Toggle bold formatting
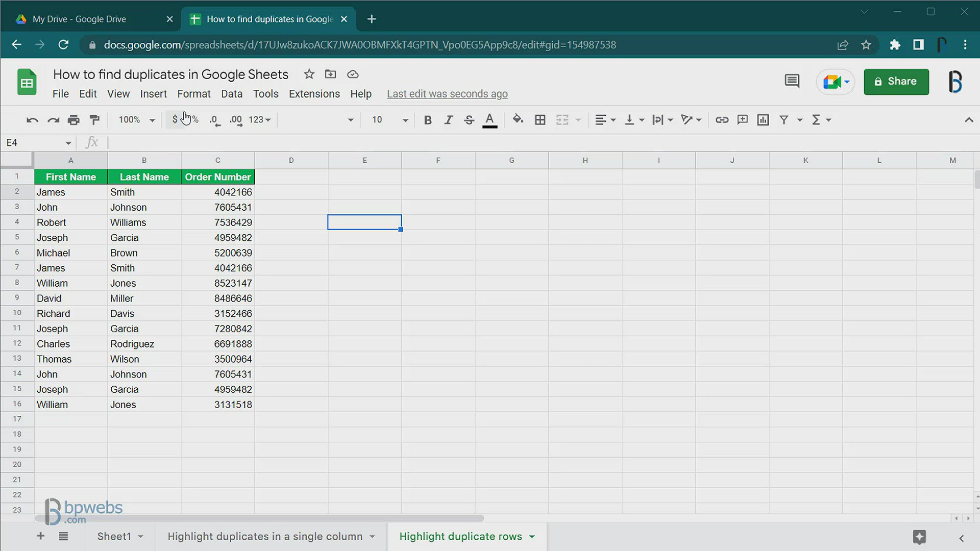Screen dimensions: 980x551 tap(428, 120)
